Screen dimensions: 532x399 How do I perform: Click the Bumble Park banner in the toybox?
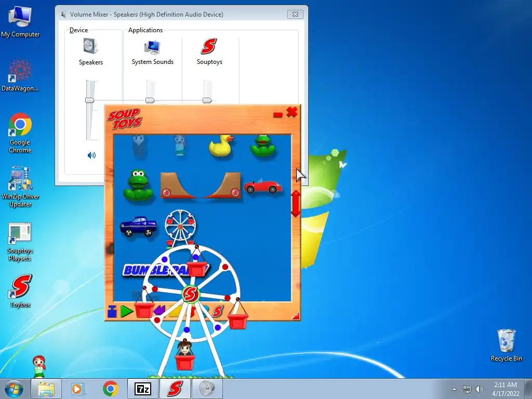166,270
